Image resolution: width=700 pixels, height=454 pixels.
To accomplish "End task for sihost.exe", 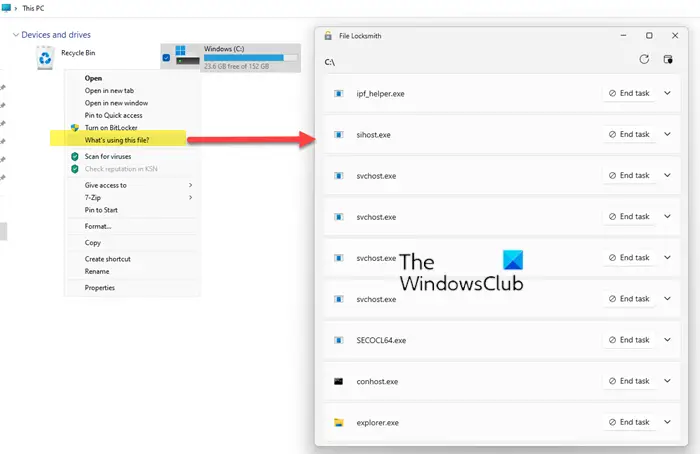I will pyautogui.click(x=629, y=134).
